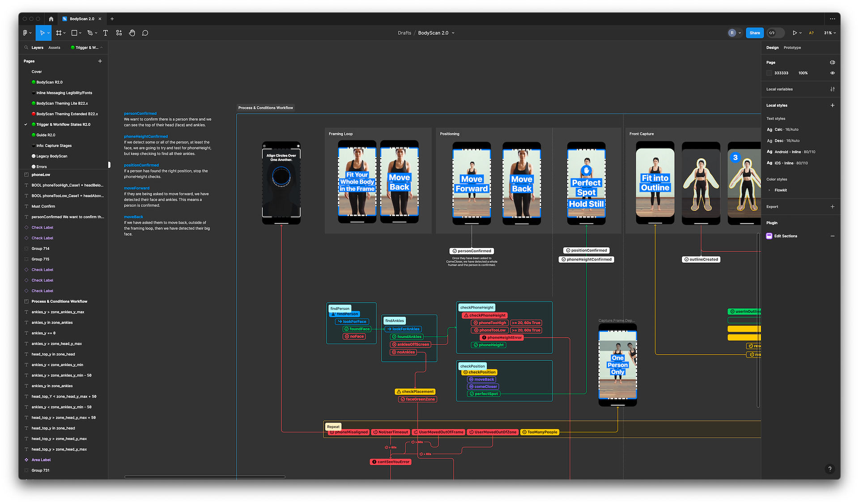
Task: Select the Text tool
Action: (x=106, y=33)
